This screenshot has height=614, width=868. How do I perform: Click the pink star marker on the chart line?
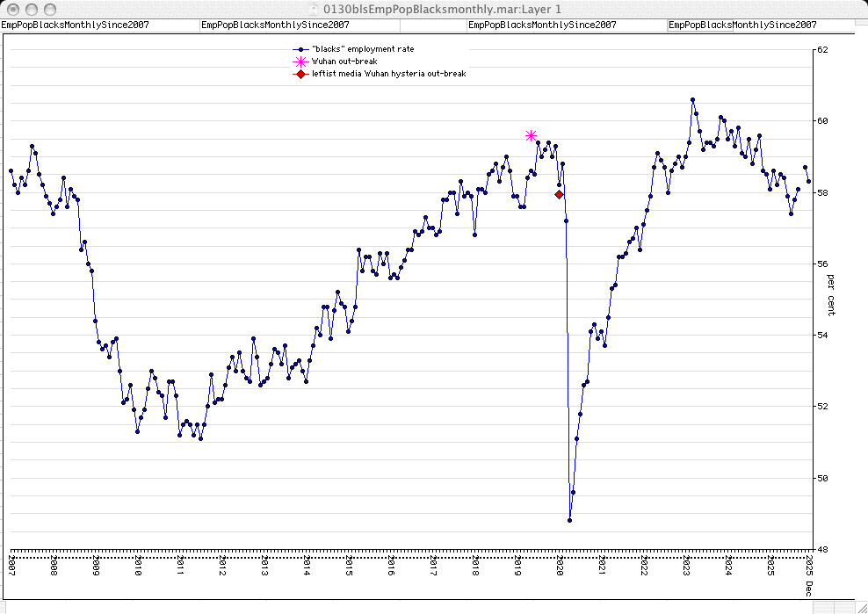coord(532,135)
